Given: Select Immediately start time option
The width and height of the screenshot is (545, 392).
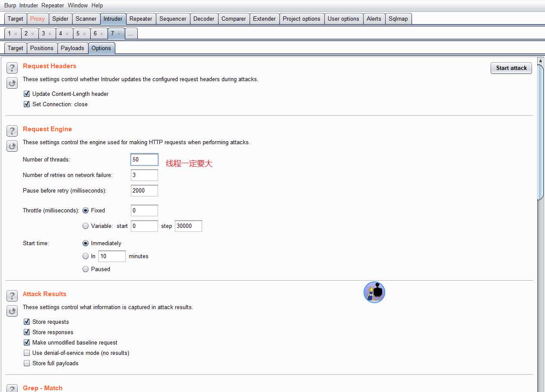Looking at the screenshot, I should tap(86, 243).
